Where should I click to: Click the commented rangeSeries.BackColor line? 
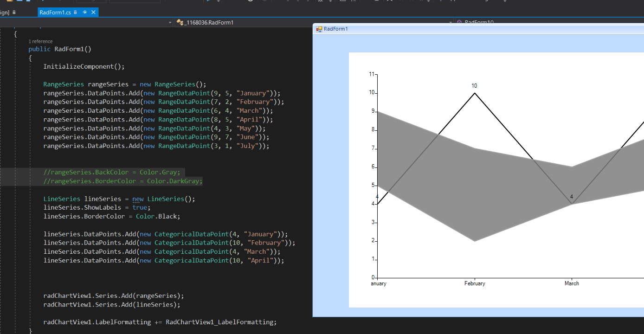point(111,172)
